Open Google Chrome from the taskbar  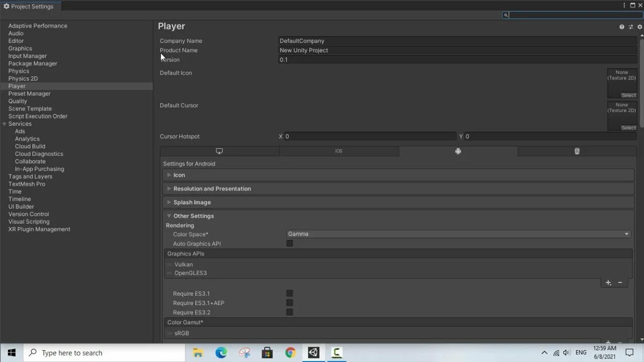[290, 352]
